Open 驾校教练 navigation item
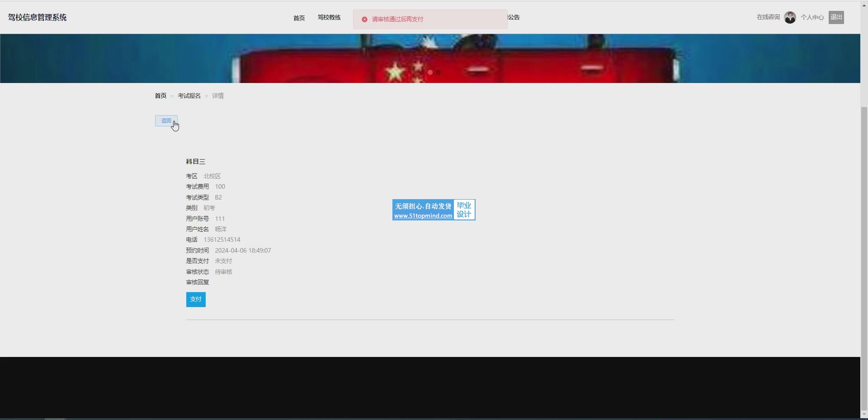Viewport: 868px width, 420px height. pyautogui.click(x=329, y=17)
